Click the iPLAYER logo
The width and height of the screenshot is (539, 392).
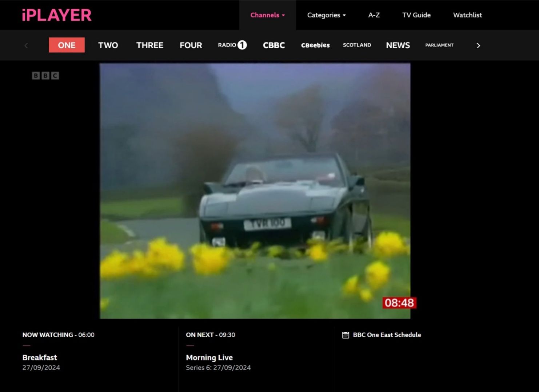click(x=57, y=15)
